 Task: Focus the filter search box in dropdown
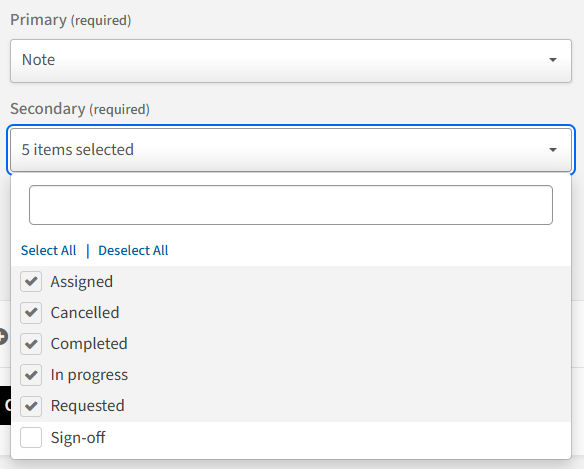pos(291,205)
